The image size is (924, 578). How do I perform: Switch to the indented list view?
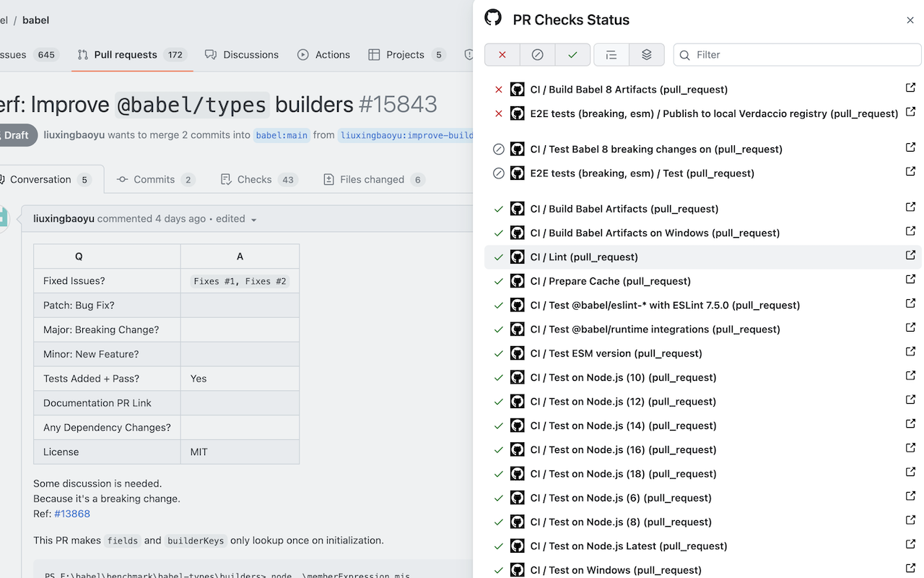611,55
